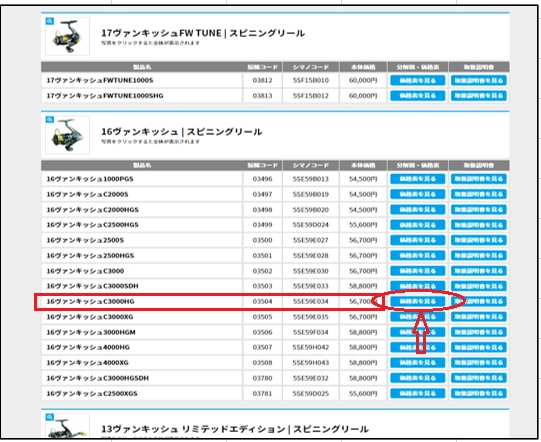
Task: Open manual for 16 Vanquish C3000SDH
Action: 479,286
